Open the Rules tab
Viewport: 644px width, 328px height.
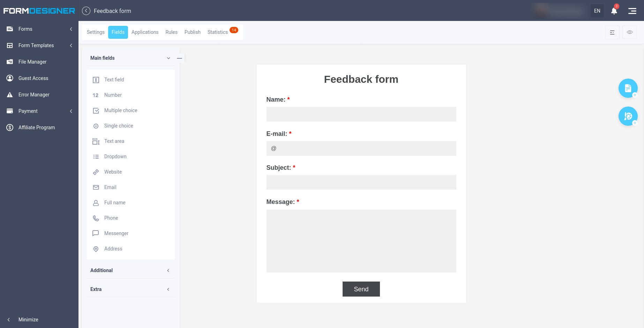tap(171, 32)
